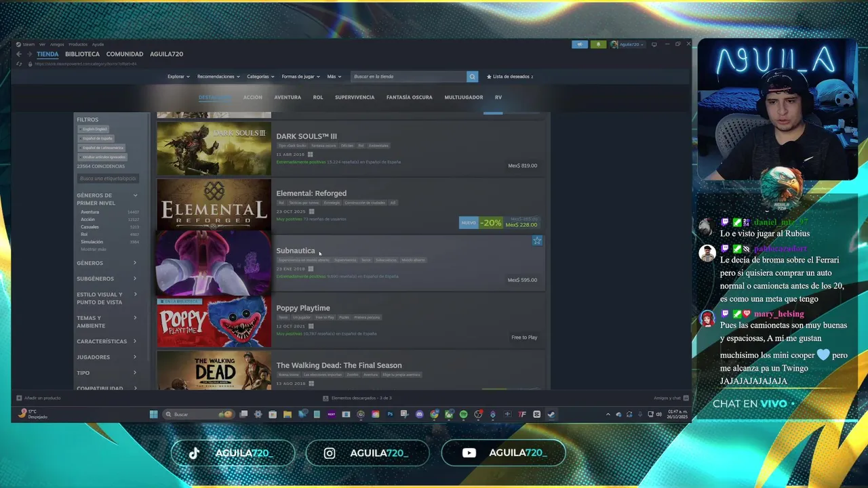Viewport: 868px width, 488px height.
Task: Select the MULTIJUGADOR category tab
Action: pos(464,98)
